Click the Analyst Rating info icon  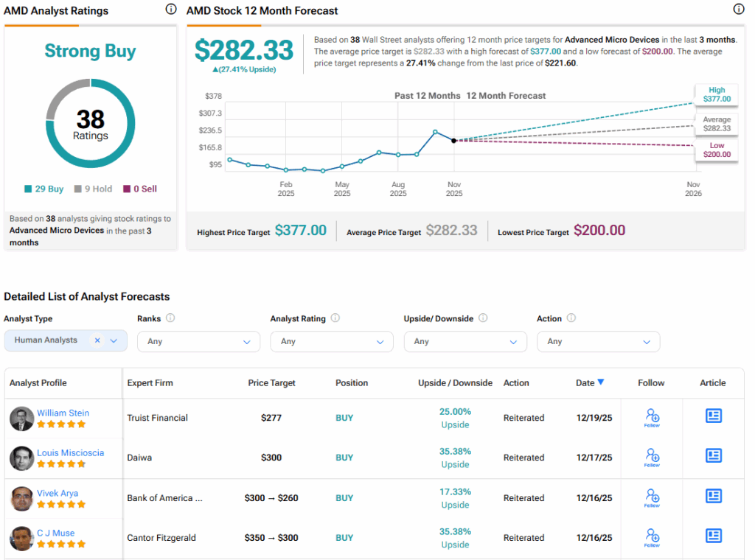tap(334, 318)
